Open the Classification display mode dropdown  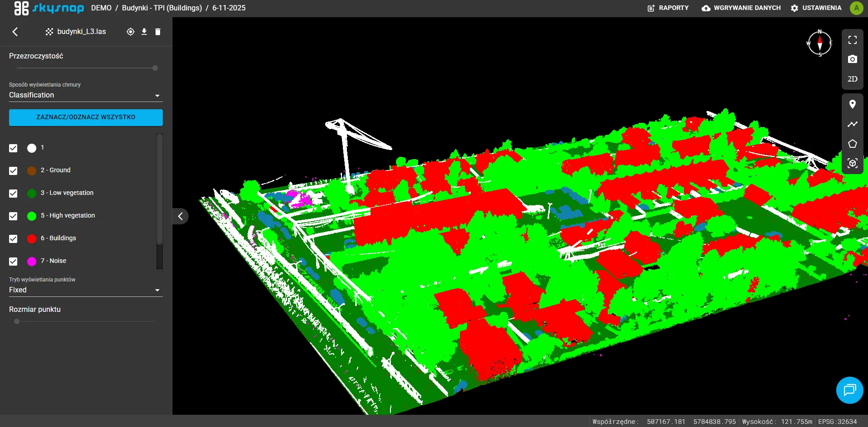(85, 95)
